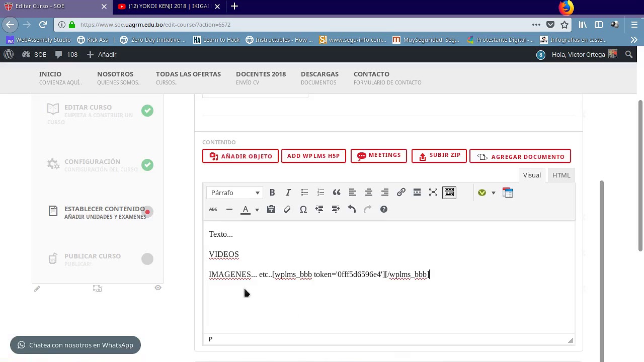This screenshot has height=362, width=644.
Task: Undo the last edit
Action: tap(352, 209)
